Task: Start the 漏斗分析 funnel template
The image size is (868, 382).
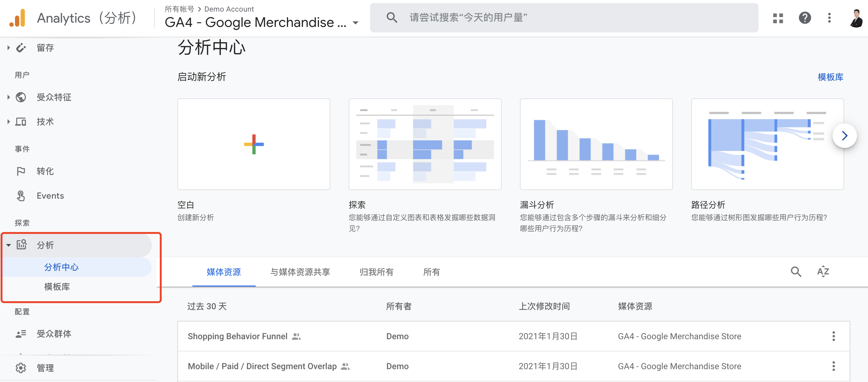Action: tap(596, 144)
